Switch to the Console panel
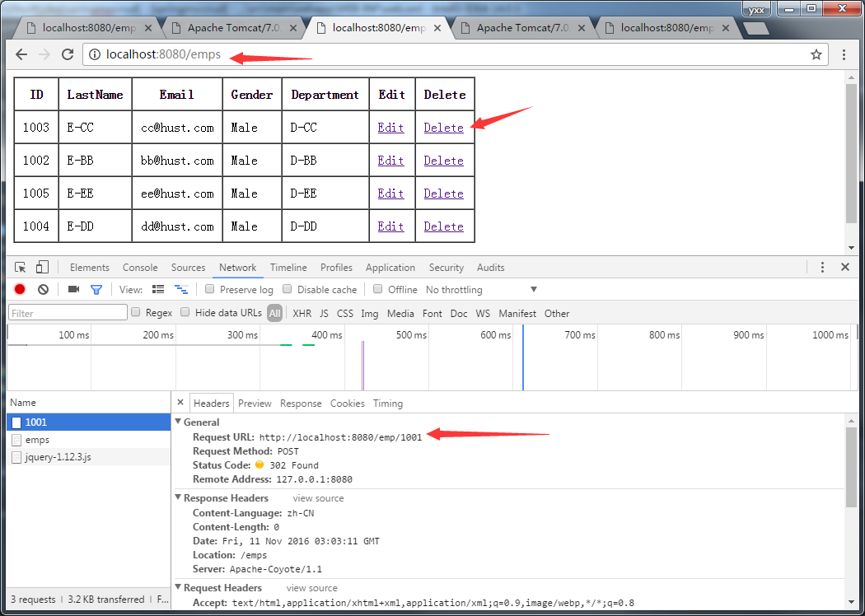Viewport: 865px width, 616px height. pos(139,267)
